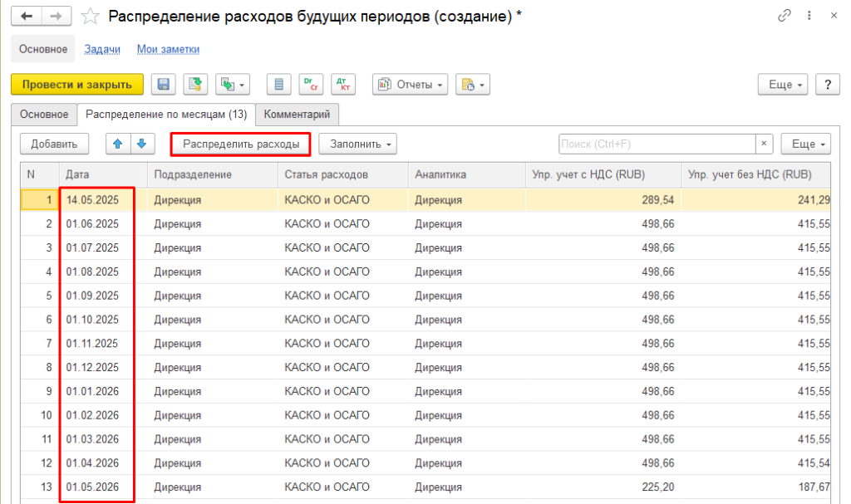Move row down with the down arrow
This screenshot has height=504, width=851.
coord(142,144)
